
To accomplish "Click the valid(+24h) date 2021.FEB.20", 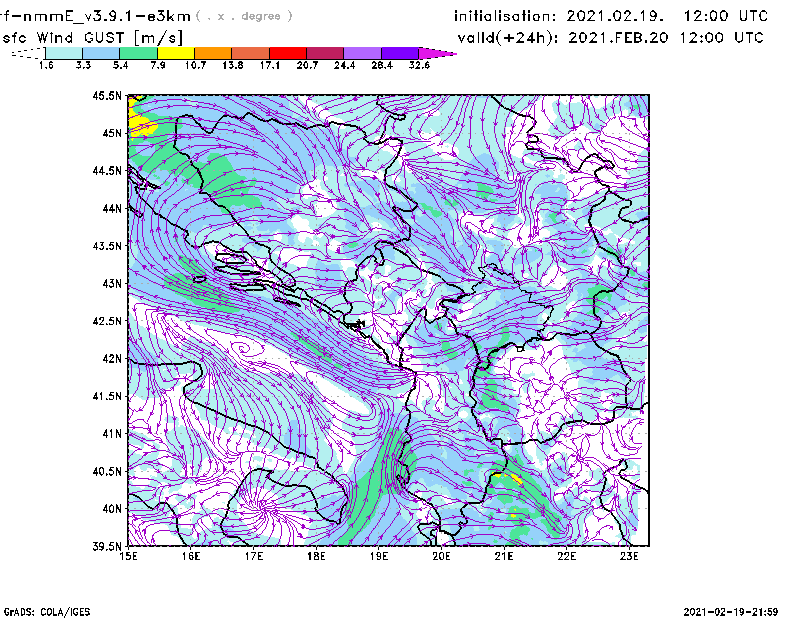I will [618, 37].
